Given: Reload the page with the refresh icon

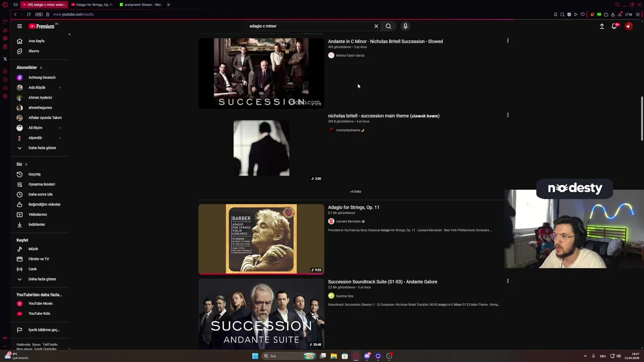Looking at the screenshot, I should (x=29, y=14).
